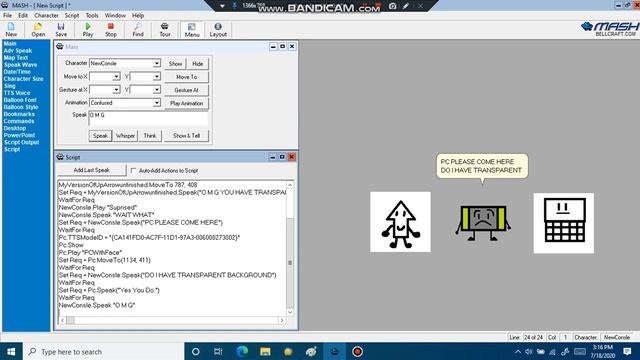
Task: Open the Find tool
Action: point(138,30)
